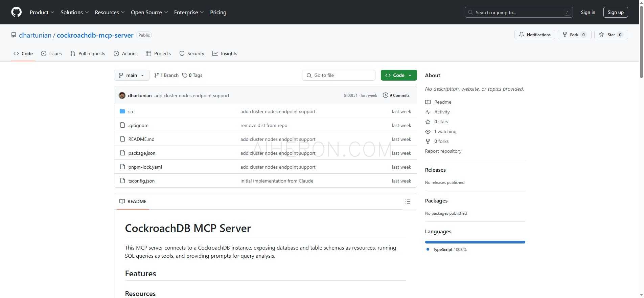Click the blue TypeScript color dot
644x298 pixels.
point(428,249)
